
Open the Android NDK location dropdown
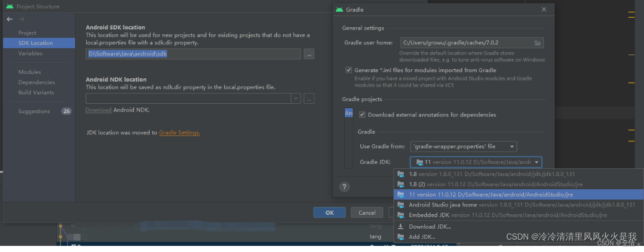click(x=295, y=99)
